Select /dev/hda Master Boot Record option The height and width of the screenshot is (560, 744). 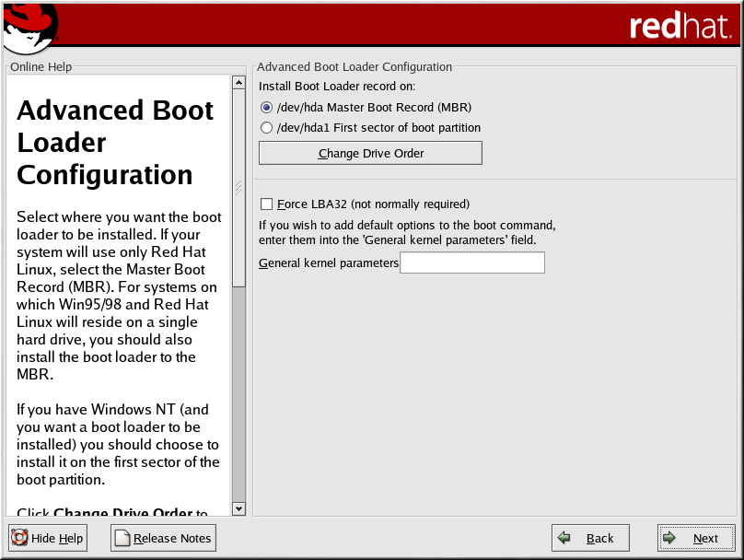267,107
